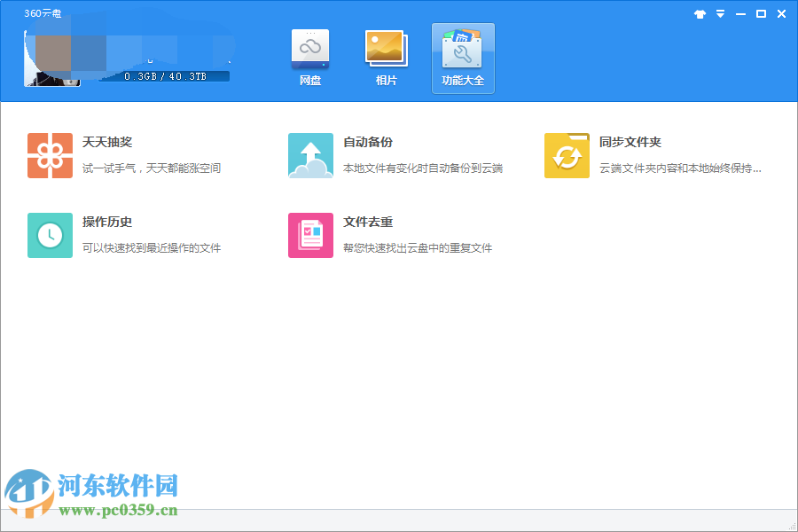Click the 帮您快速找出云盘中的重复文件 description text

point(419,248)
